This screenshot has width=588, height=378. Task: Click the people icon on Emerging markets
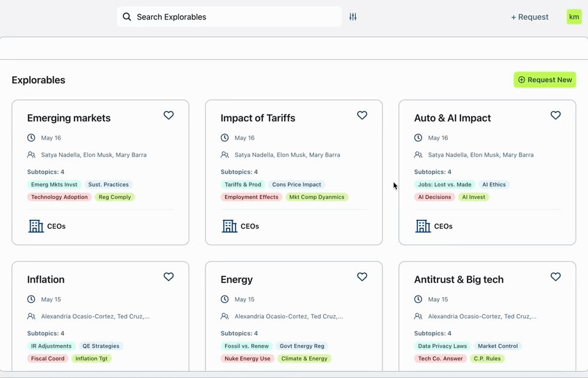31,155
